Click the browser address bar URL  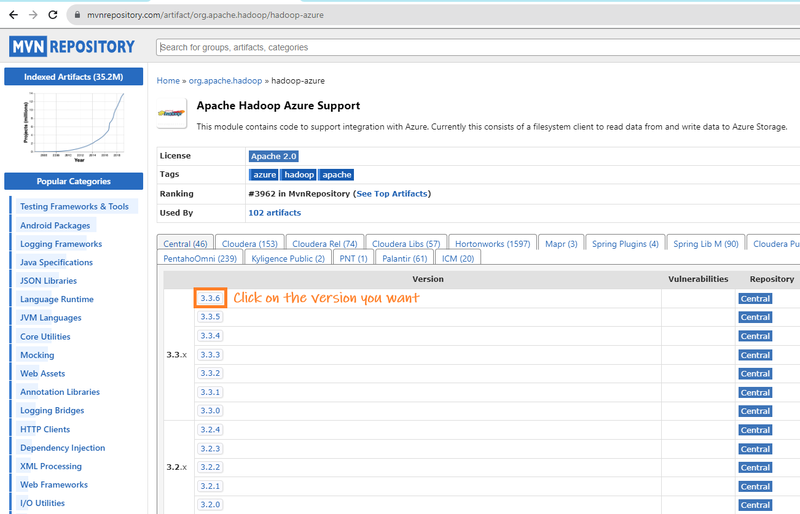pyautogui.click(x=205, y=15)
